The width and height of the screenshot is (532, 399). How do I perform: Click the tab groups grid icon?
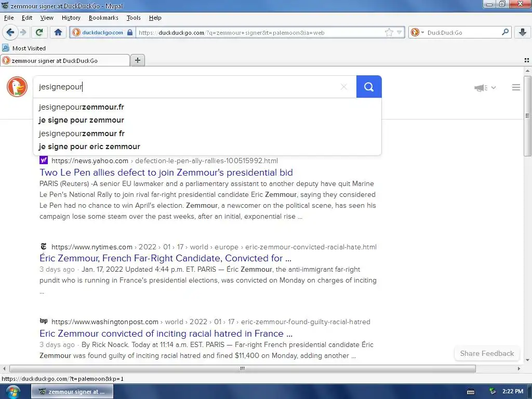coord(527,60)
